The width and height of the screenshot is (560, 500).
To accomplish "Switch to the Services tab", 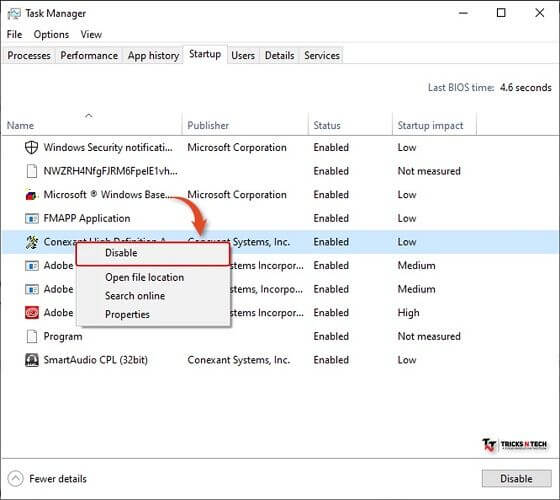I will point(322,56).
